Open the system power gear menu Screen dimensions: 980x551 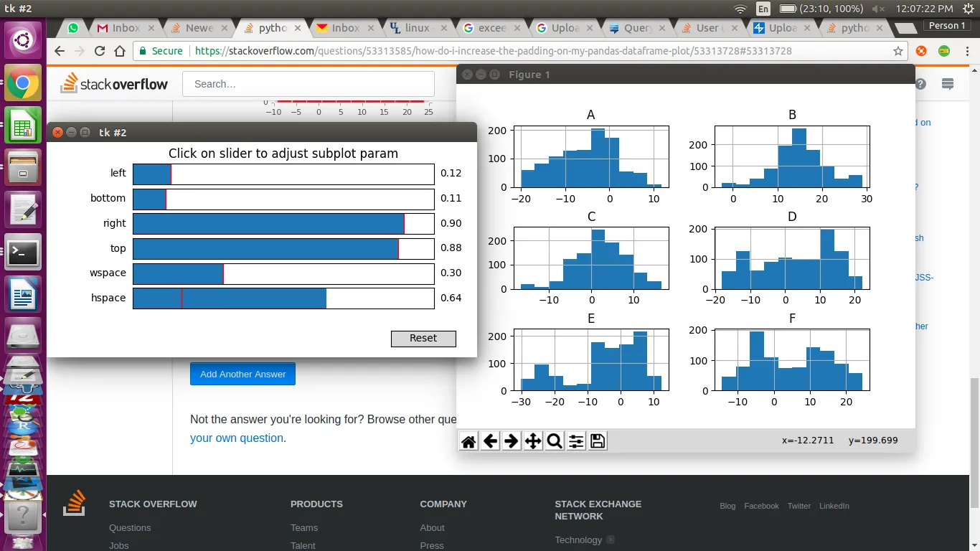[x=968, y=9]
